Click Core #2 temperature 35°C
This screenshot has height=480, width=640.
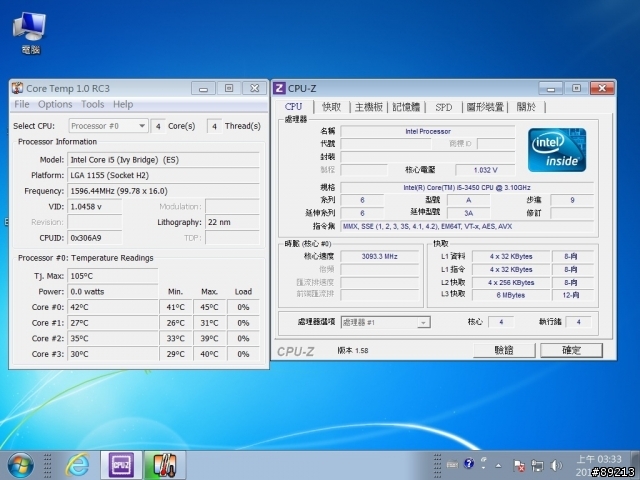coord(113,338)
